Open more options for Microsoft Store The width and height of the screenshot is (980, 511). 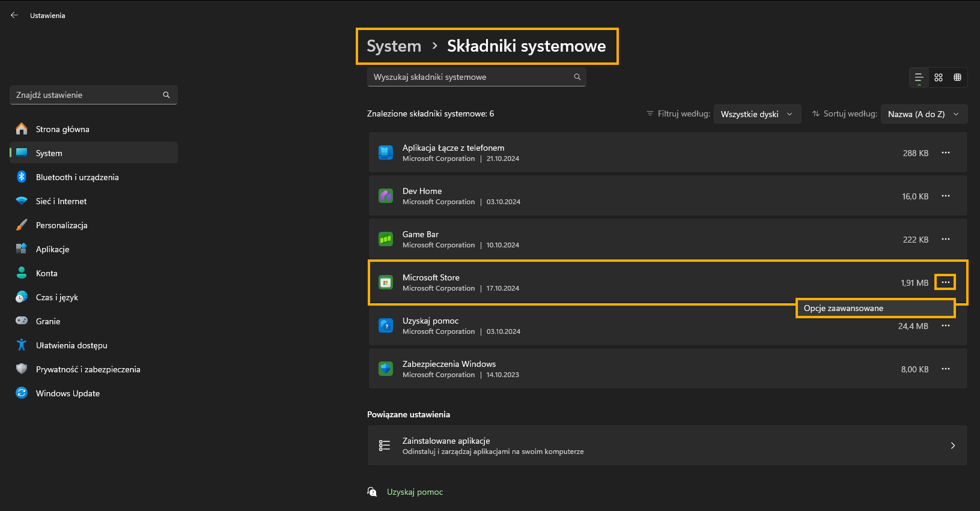(946, 282)
